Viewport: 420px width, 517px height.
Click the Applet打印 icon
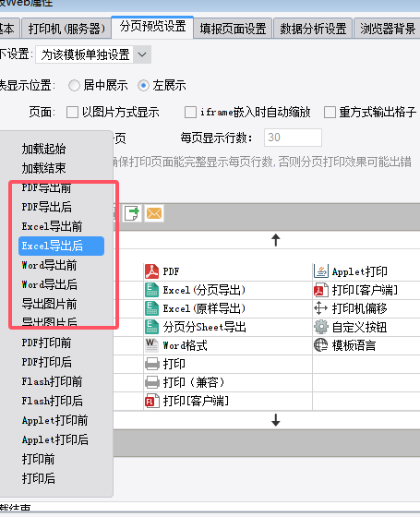click(321, 271)
